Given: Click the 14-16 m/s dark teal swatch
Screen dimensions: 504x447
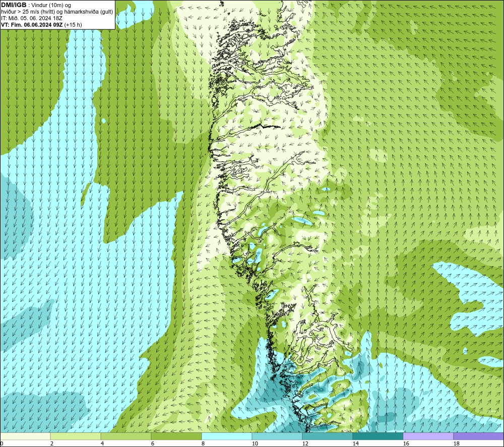Looking at the screenshot, I should tap(377, 436).
